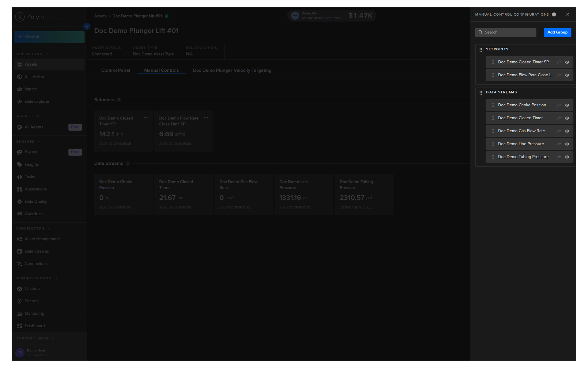Click move-to-group arrow for Doc Demo Closed Timer SP
The height and width of the screenshot is (368, 588).
[x=559, y=62]
